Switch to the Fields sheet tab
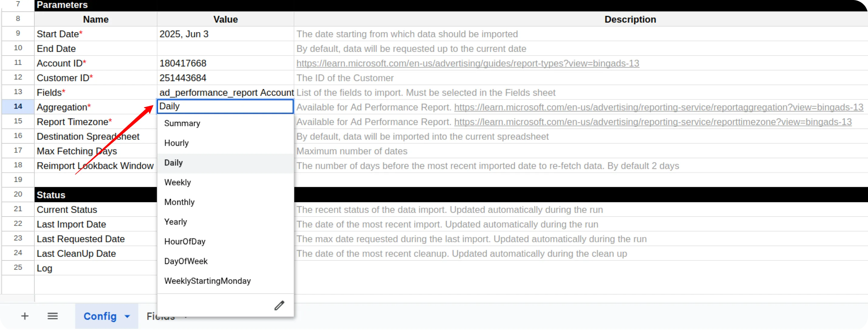Screen dimensions: 868x331 (x=160, y=316)
